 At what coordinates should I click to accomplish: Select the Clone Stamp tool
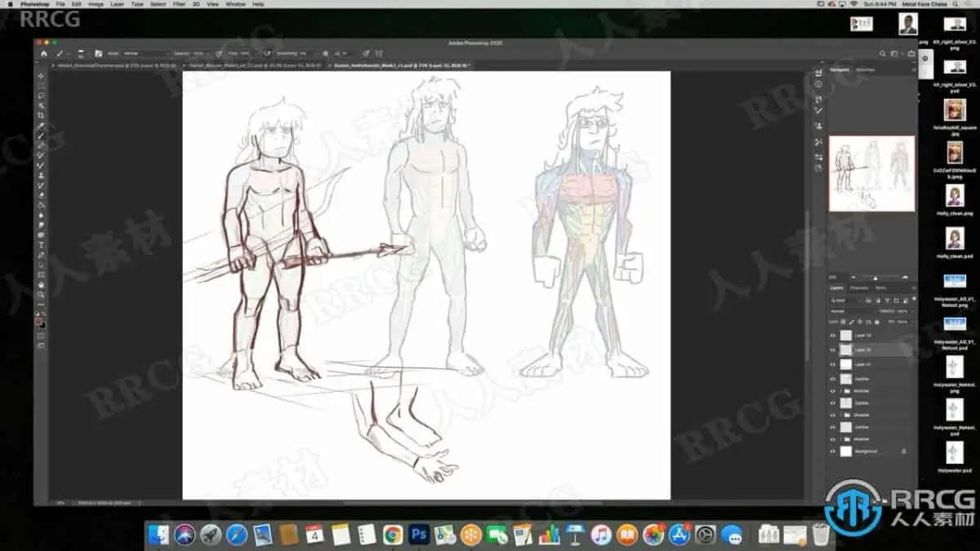(41, 175)
